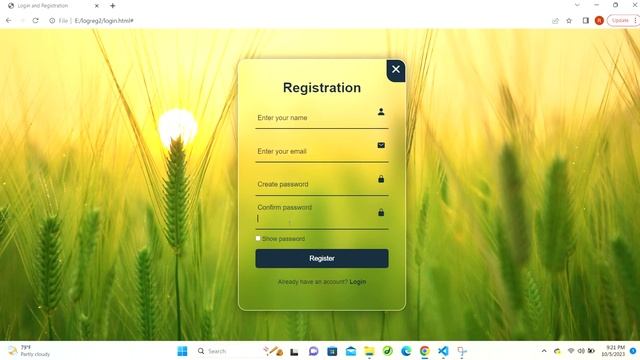Submit the form with the Register button
The image size is (640, 360).
point(322,258)
